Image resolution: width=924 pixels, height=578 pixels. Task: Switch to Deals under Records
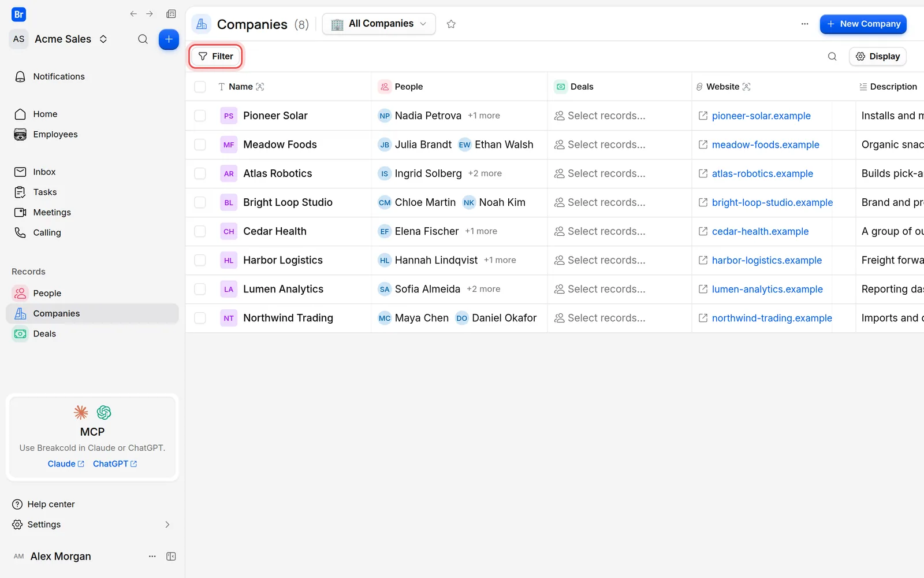pos(92,334)
